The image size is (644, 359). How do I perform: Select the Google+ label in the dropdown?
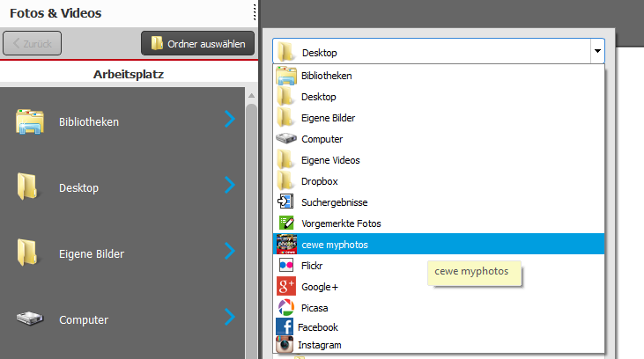coord(320,287)
